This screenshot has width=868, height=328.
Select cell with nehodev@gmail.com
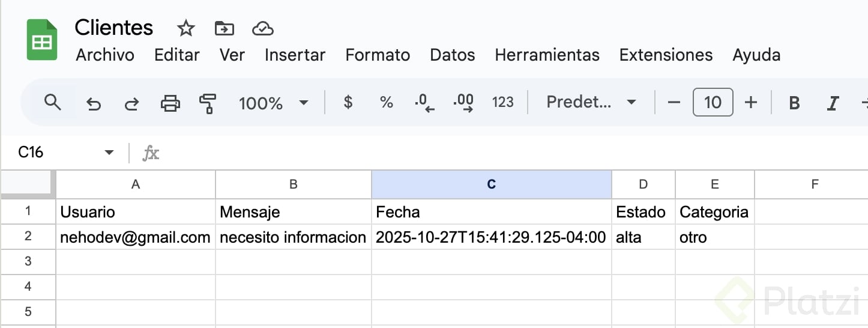coord(136,237)
